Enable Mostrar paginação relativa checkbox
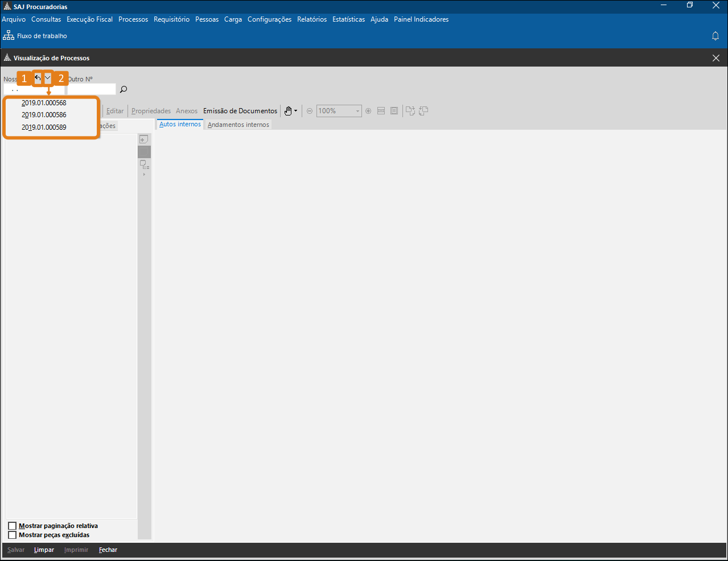Viewport: 728px width, 561px height. pos(13,526)
